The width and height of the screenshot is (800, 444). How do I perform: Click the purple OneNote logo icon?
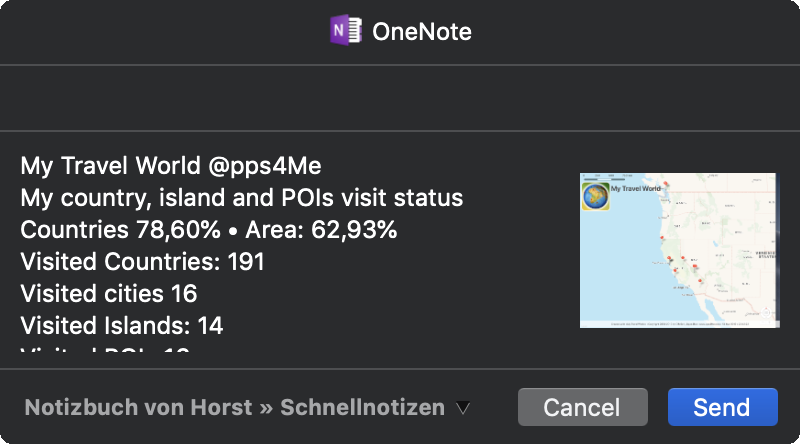[346, 30]
